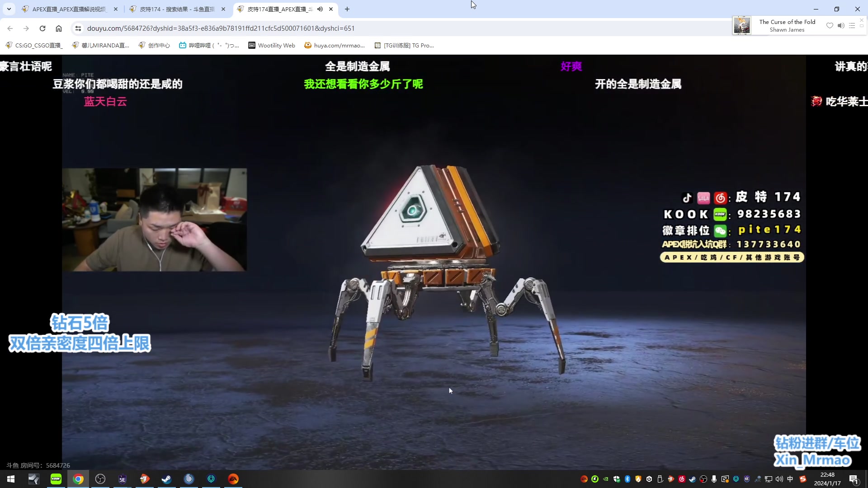The width and height of the screenshot is (868, 488).
Task: Open the [TG训练服] TG Pro bookmark
Action: click(x=404, y=45)
